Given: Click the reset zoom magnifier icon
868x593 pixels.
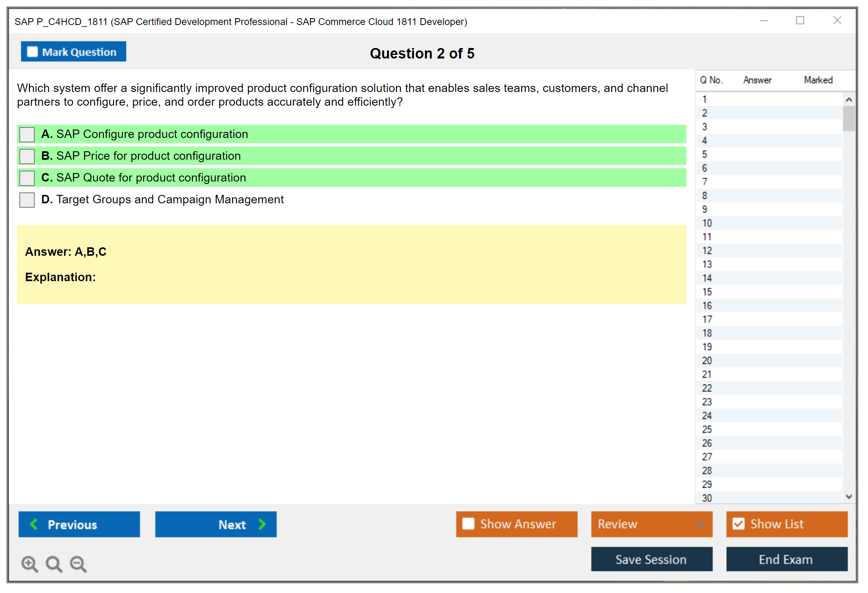Looking at the screenshot, I should pyautogui.click(x=54, y=564).
